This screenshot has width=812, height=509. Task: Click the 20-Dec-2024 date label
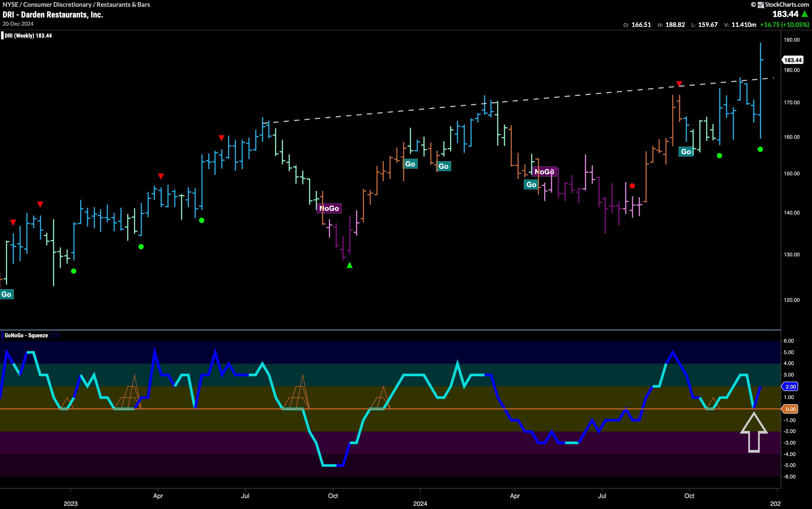pyautogui.click(x=18, y=24)
